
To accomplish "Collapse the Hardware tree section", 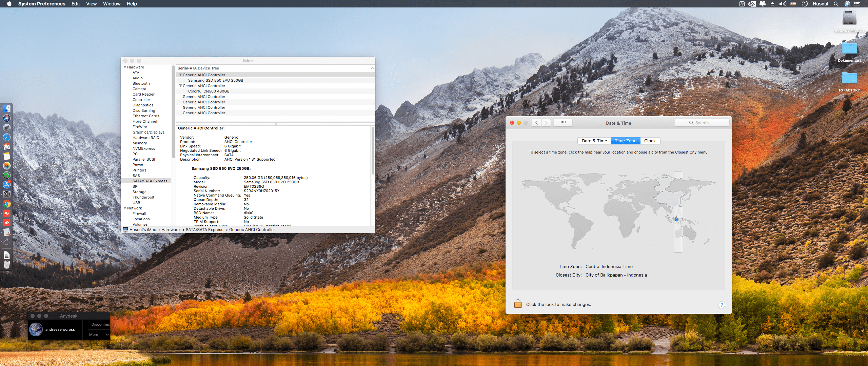I will pos(125,67).
